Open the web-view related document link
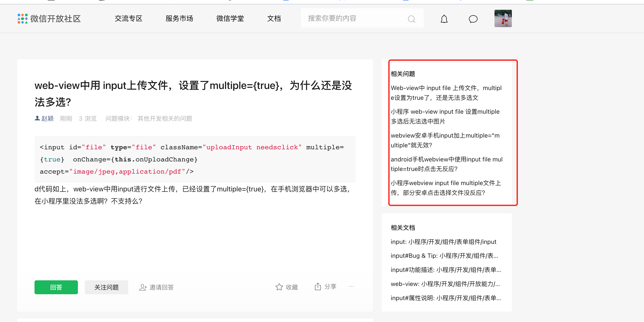 pyautogui.click(x=445, y=284)
